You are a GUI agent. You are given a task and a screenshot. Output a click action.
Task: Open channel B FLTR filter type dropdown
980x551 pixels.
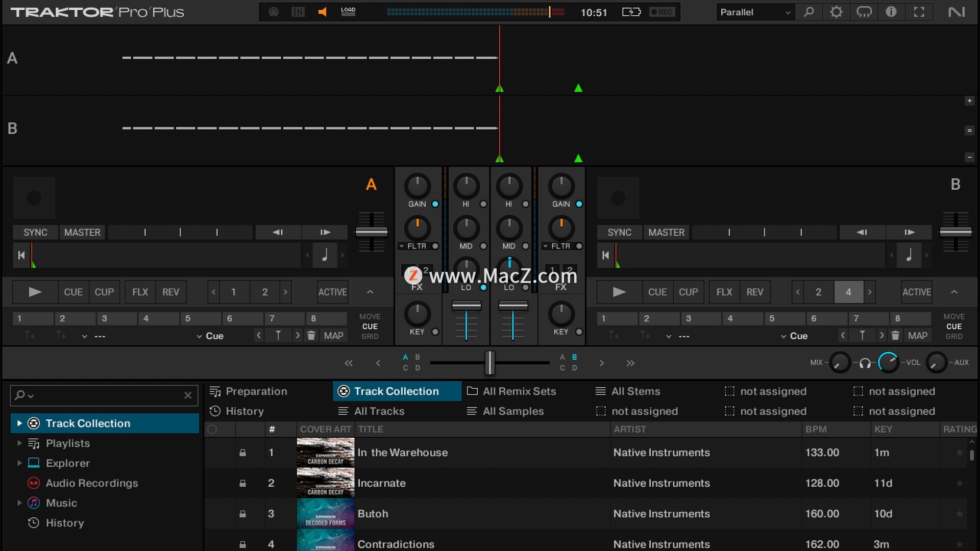557,246
